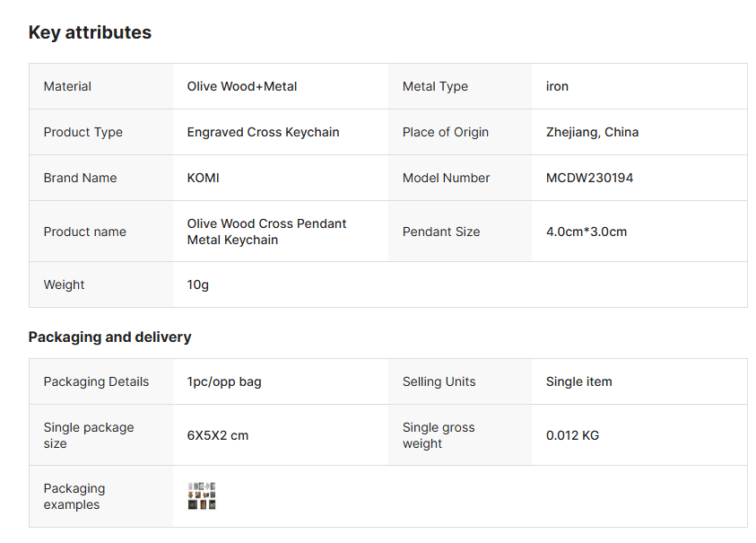Select the "Single item" selling units value
The height and width of the screenshot is (543, 756).
click(578, 382)
